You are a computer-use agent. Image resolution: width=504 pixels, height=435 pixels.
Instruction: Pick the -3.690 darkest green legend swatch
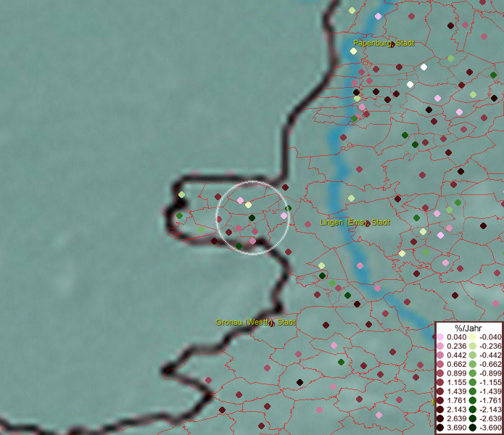[472, 428]
